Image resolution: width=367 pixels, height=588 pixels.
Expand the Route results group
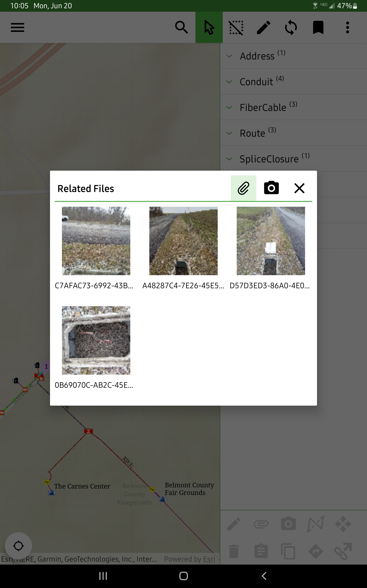tap(253, 133)
